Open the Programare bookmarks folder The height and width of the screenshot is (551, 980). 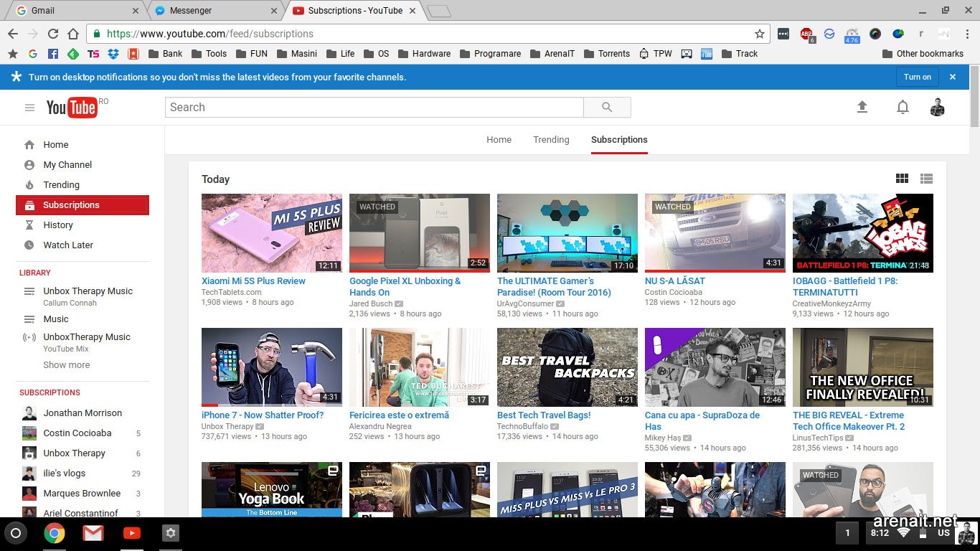coord(489,54)
